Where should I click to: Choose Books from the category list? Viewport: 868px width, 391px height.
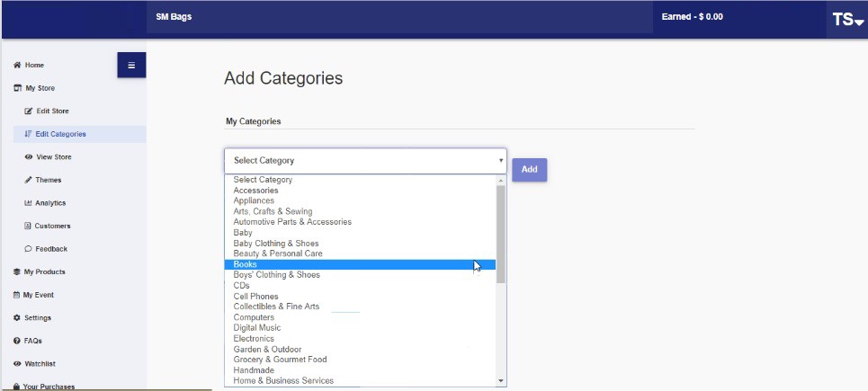coord(360,264)
